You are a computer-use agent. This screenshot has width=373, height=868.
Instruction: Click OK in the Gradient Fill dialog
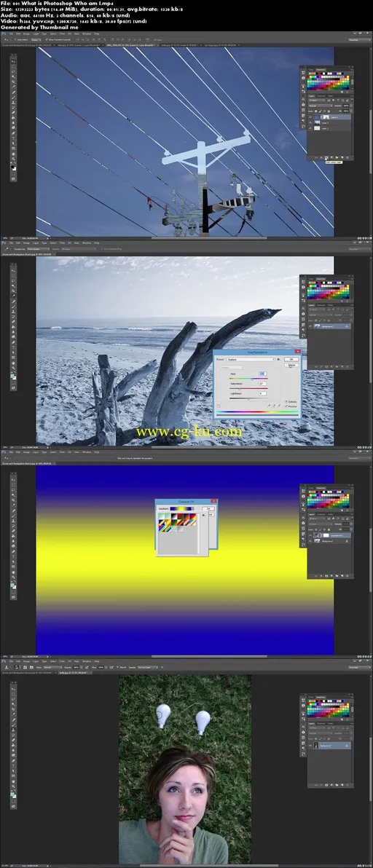click(x=208, y=509)
